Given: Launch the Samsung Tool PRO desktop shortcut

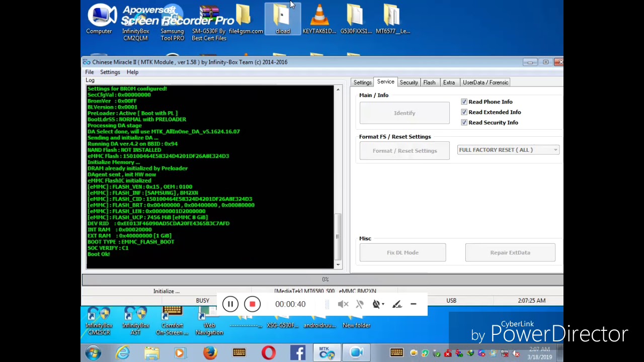Looking at the screenshot, I should pyautogui.click(x=172, y=23).
